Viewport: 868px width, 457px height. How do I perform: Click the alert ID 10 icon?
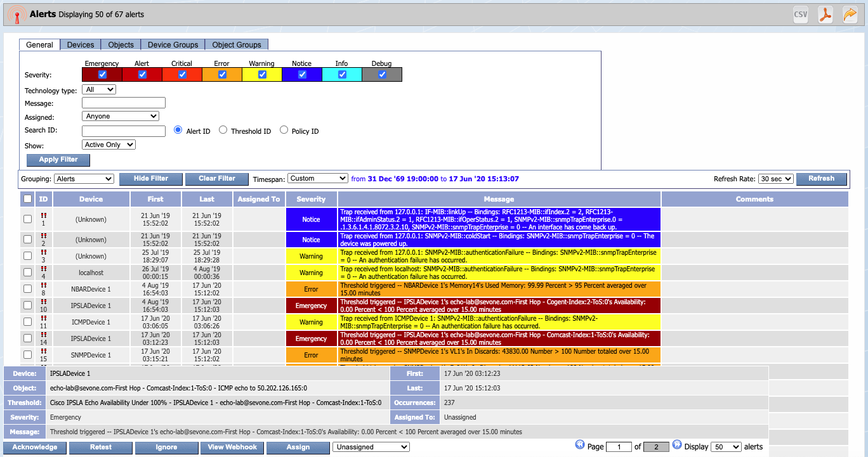coord(44,302)
